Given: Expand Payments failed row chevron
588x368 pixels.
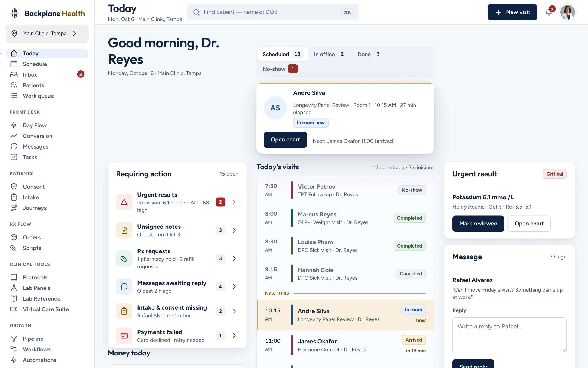Looking at the screenshot, I should [234, 336].
